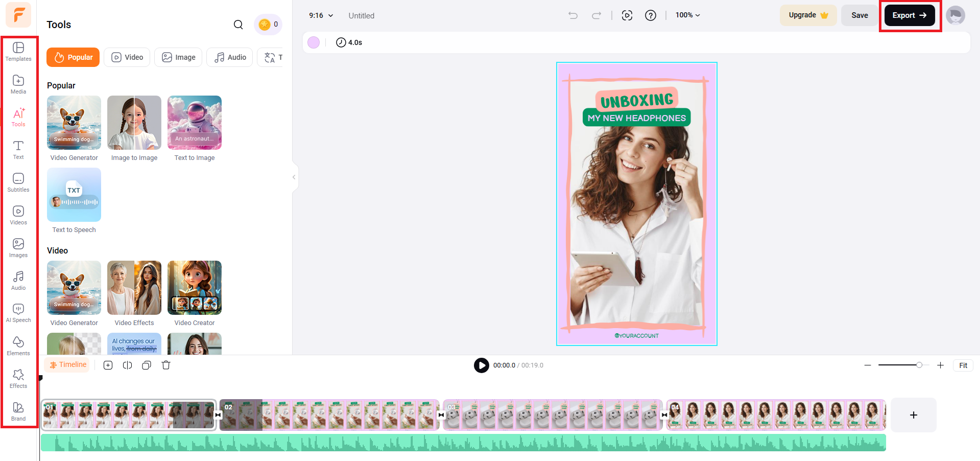Open the Subtitles panel
Image resolution: width=980 pixels, height=461 pixels.
click(x=18, y=182)
